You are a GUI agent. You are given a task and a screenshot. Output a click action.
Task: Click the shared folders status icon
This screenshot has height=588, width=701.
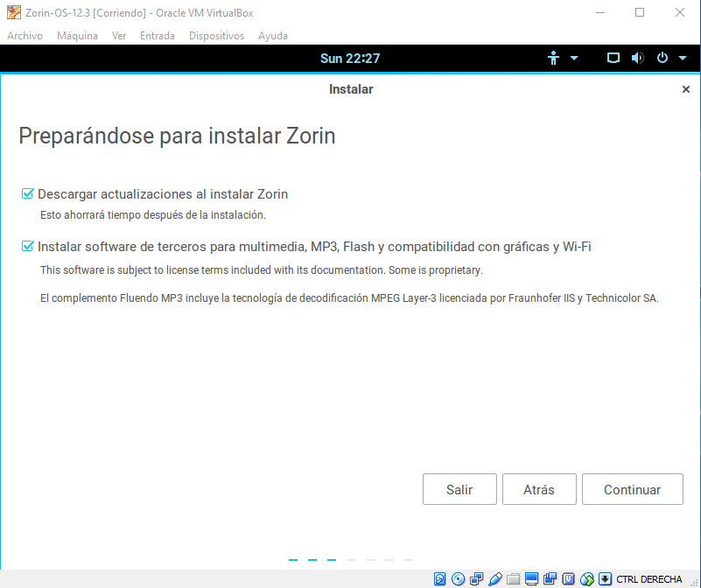click(x=513, y=579)
